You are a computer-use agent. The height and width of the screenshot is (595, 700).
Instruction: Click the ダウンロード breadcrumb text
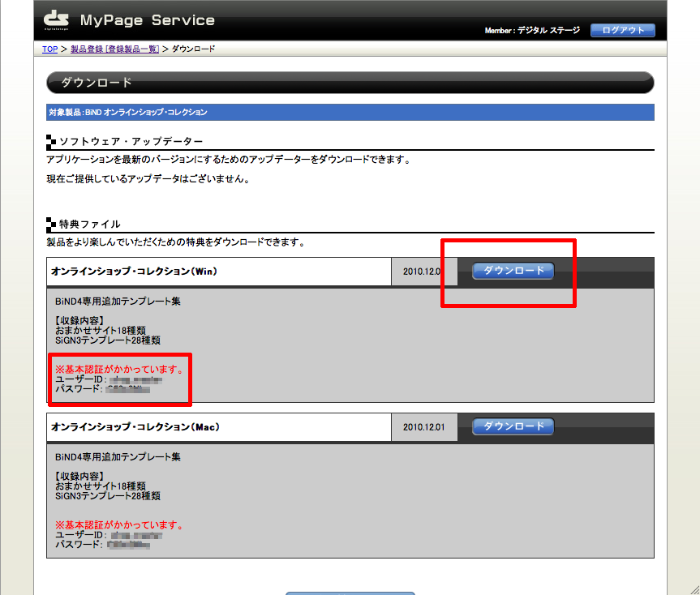(193, 49)
